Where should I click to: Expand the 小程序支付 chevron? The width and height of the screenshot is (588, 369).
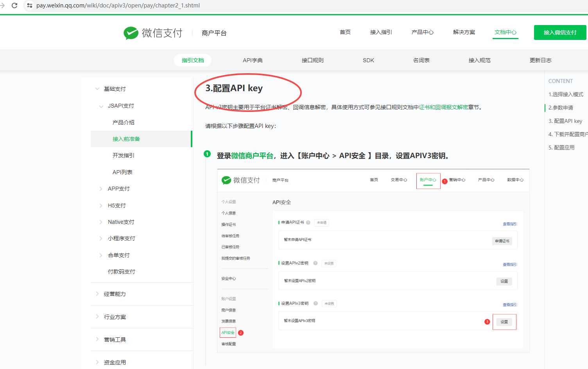pyautogui.click(x=101, y=238)
